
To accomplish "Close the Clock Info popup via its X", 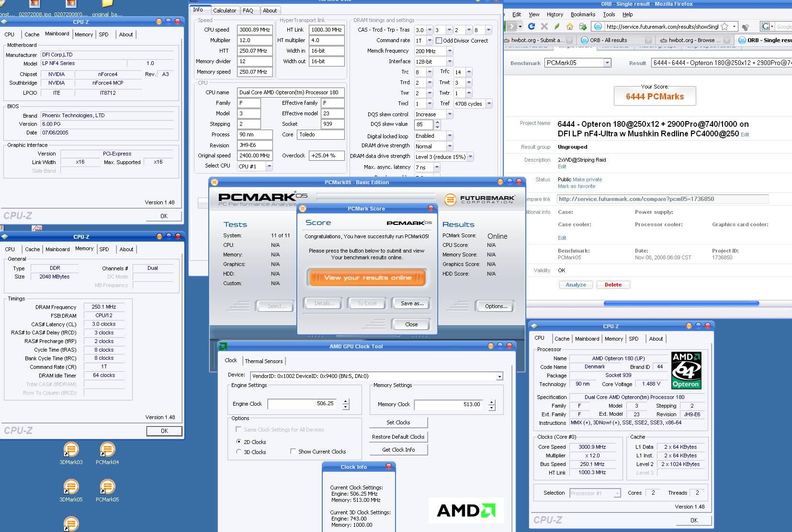I will point(388,466).
